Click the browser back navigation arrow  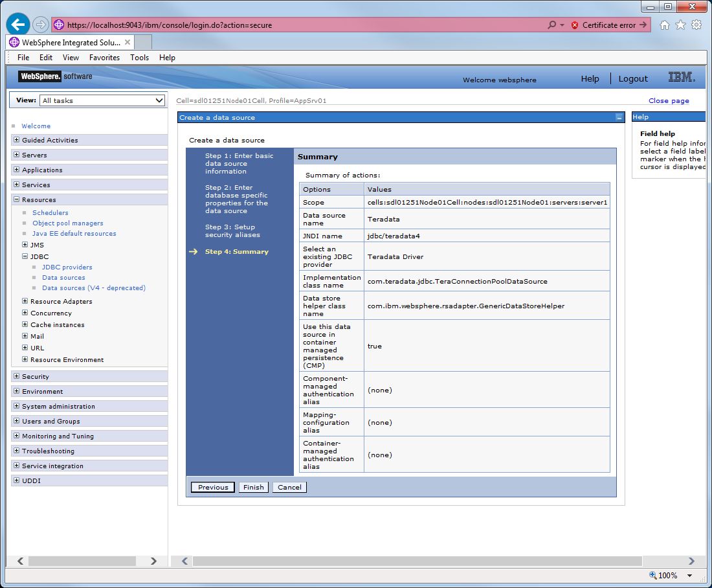point(17,24)
